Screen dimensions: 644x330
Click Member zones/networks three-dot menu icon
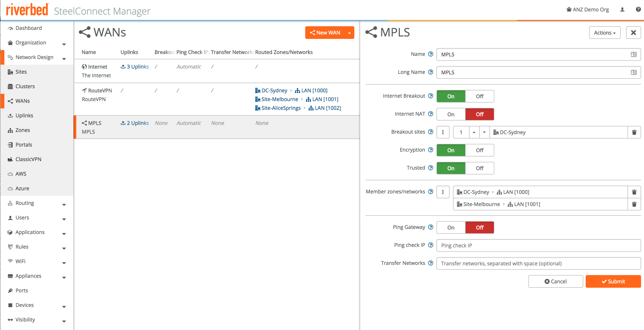coord(443,192)
